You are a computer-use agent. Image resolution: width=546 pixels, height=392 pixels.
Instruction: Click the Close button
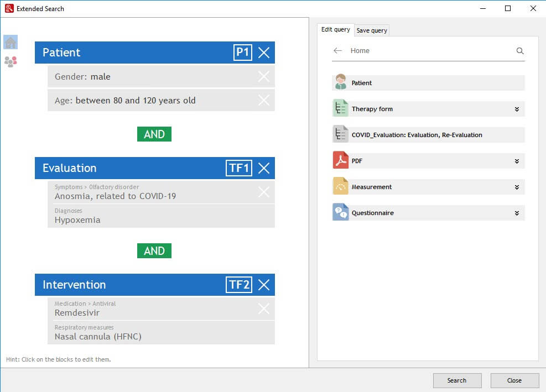[x=514, y=380]
